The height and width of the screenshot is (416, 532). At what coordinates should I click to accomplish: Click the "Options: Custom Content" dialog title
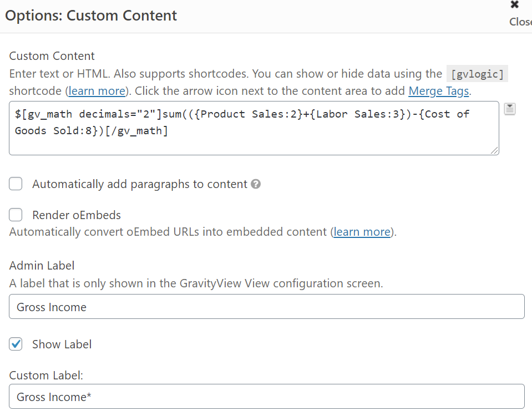pos(91,16)
